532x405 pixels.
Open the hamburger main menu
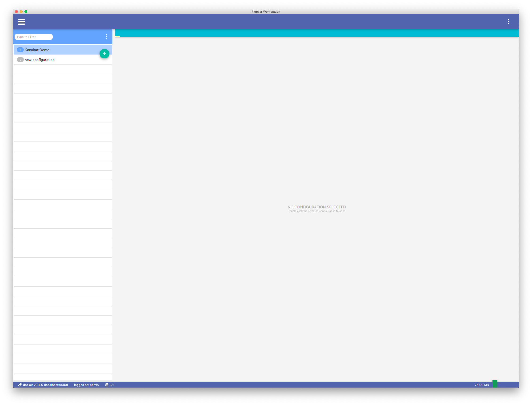pyautogui.click(x=21, y=22)
